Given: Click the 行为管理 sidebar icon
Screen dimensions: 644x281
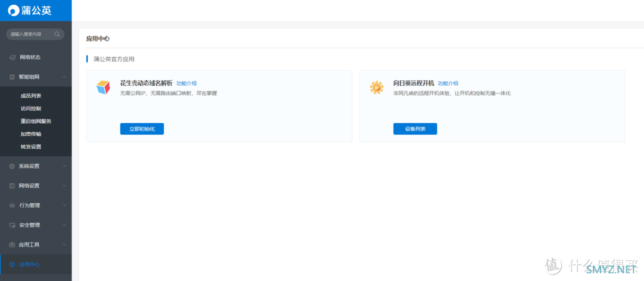Looking at the screenshot, I should pyautogui.click(x=12, y=205).
